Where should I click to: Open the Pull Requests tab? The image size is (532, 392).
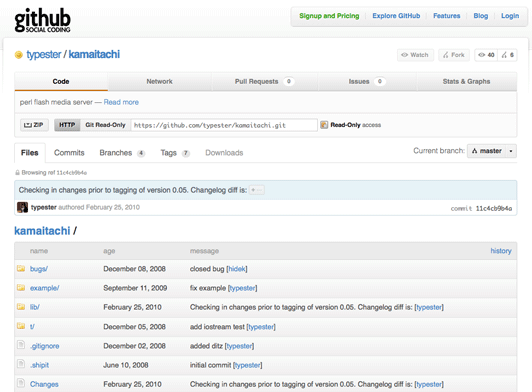coord(264,81)
